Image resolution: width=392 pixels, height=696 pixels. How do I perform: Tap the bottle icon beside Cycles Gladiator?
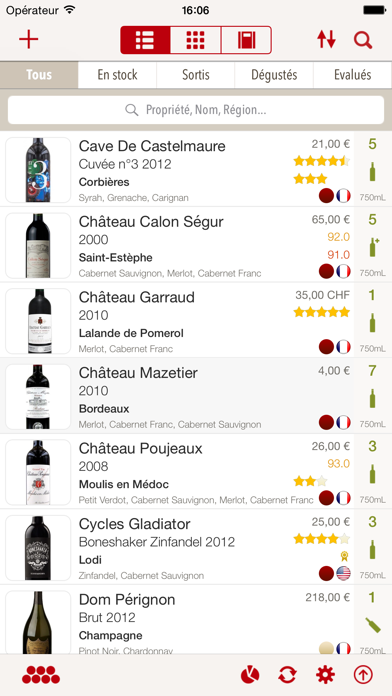372,549
